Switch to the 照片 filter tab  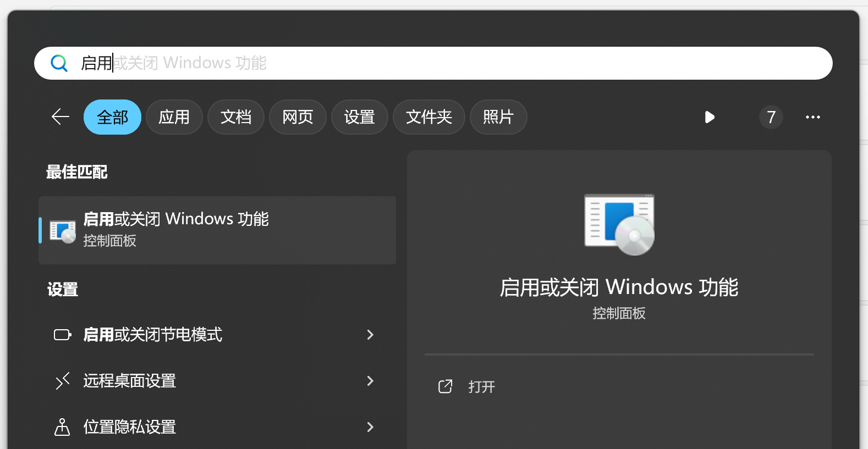click(498, 117)
